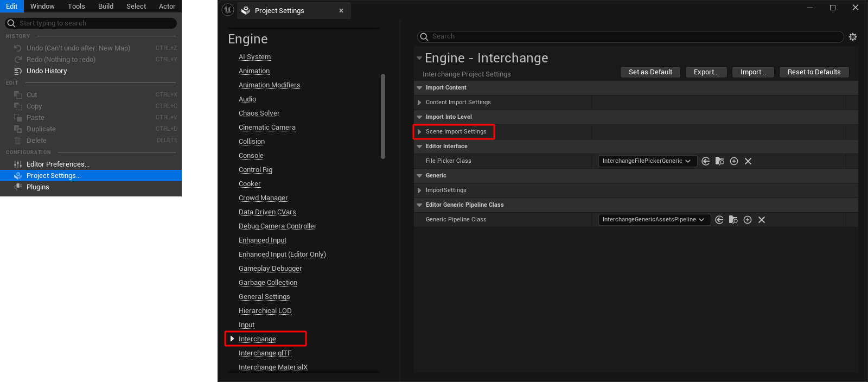
Task: Browse to Generic Pipeline Class in Content Browser
Action: [733, 220]
